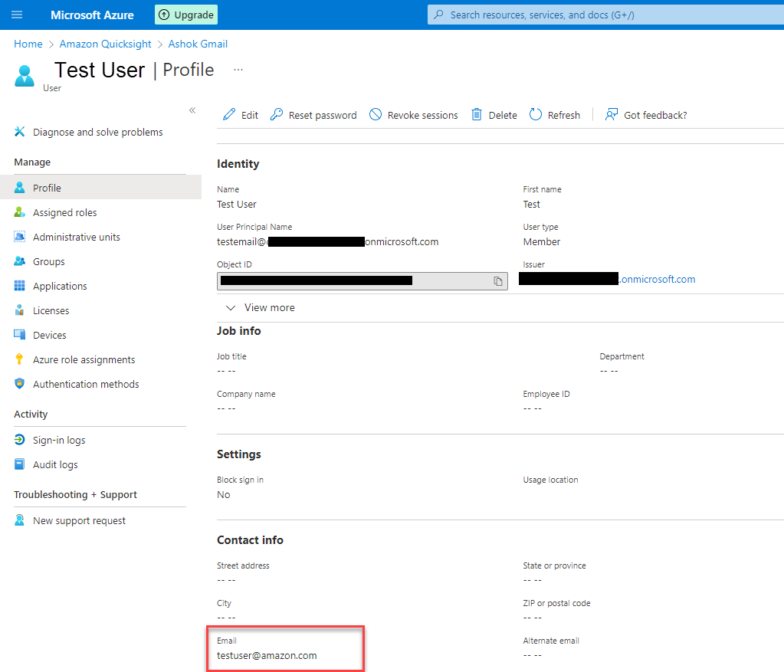Viewport: 784px width, 672px height.
Task: Open Licenses in sidebar
Action: [x=51, y=310]
